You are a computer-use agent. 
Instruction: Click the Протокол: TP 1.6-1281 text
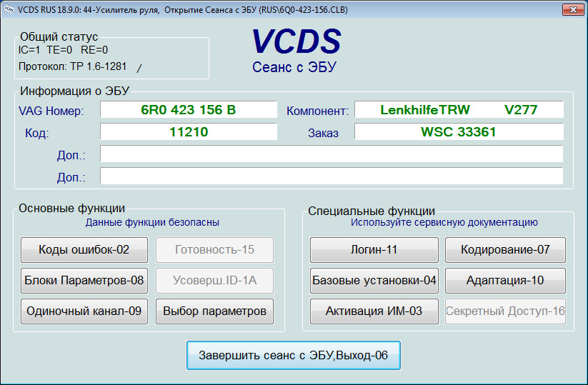(73, 66)
